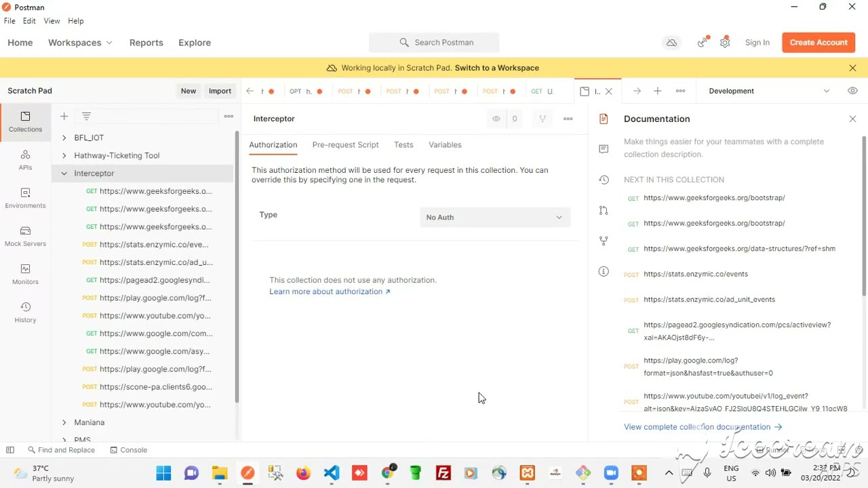This screenshot has width=868, height=488.
Task: Click the offline cloud sync icon in the header
Action: (671, 43)
